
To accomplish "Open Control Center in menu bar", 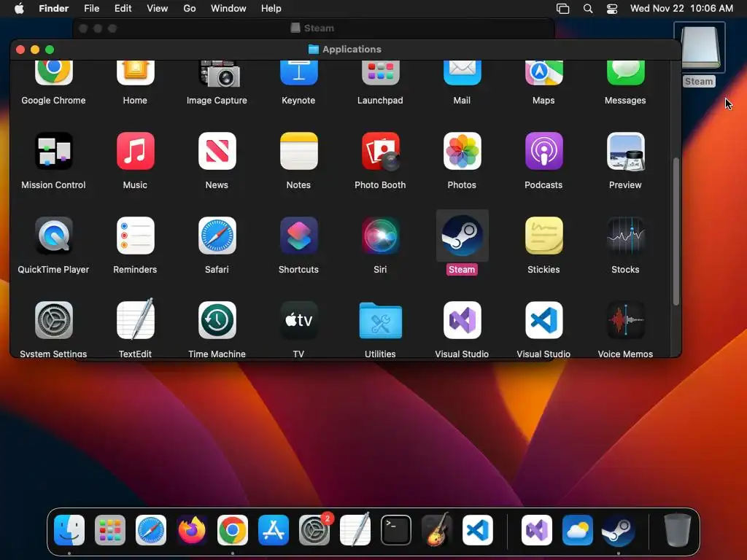I will click(612, 9).
